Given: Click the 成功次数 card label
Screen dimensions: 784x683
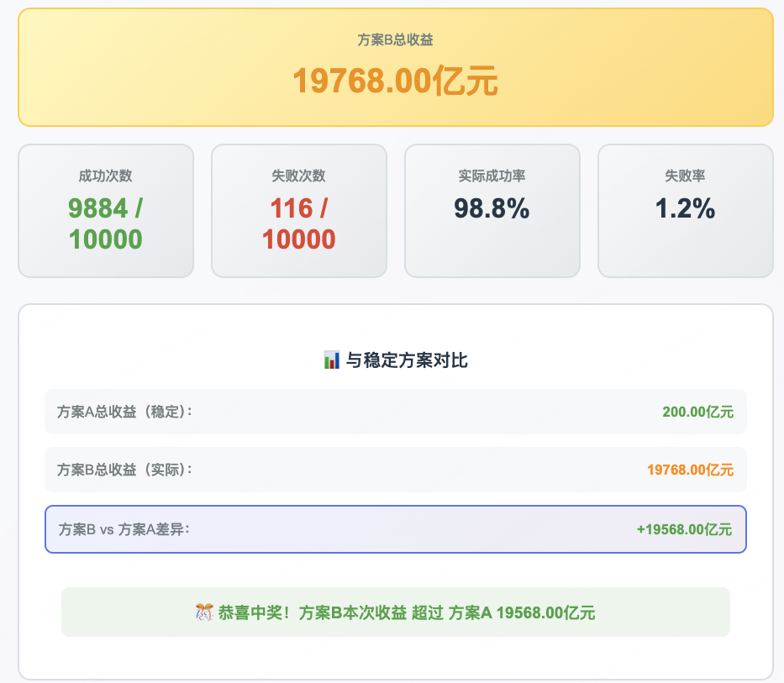Looking at the screenshot, I should 106,176.
